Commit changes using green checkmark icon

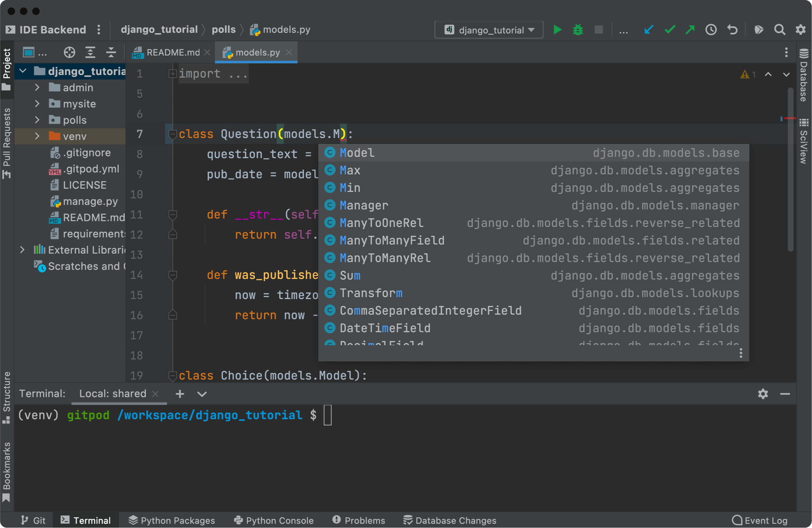coord(670,30)
